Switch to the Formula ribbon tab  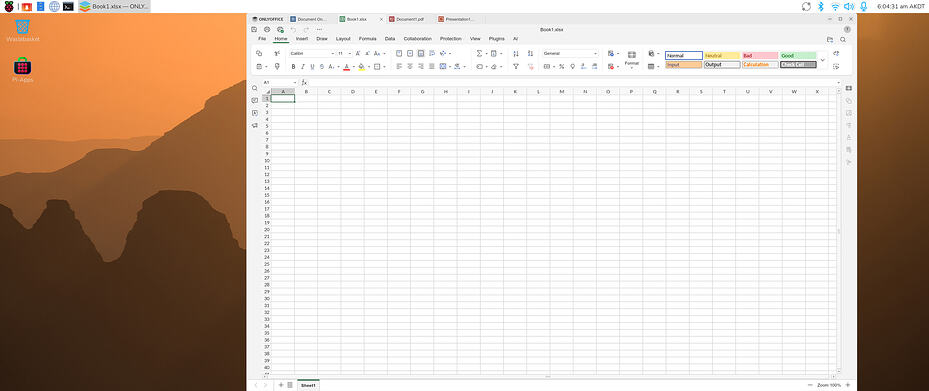(367, 39)
